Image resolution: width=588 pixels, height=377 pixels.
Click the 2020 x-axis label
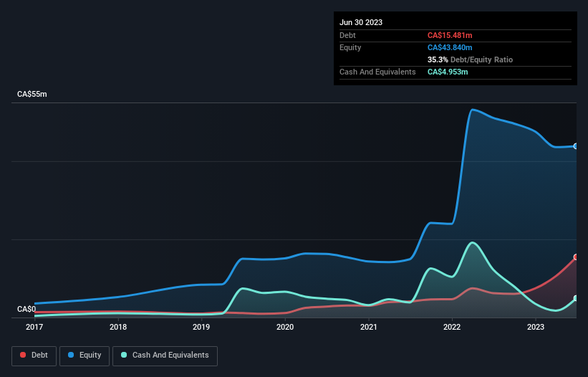285,327
